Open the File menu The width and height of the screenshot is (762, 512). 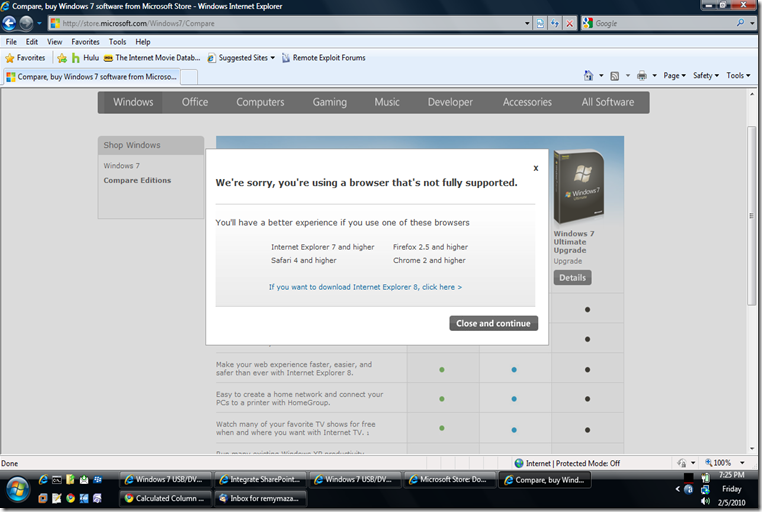pos(11,42)
